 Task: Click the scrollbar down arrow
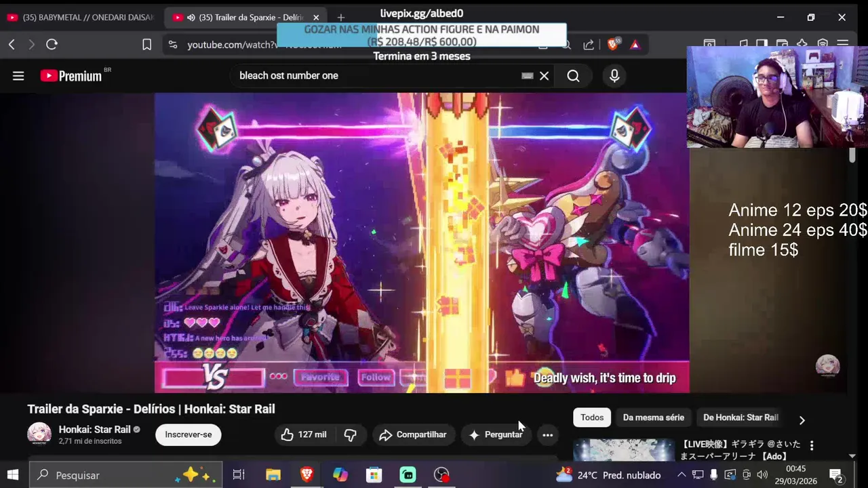852,456
